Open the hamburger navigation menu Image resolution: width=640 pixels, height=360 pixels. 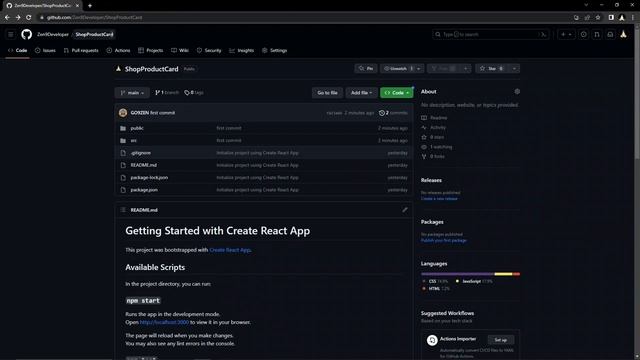[11, 35]
